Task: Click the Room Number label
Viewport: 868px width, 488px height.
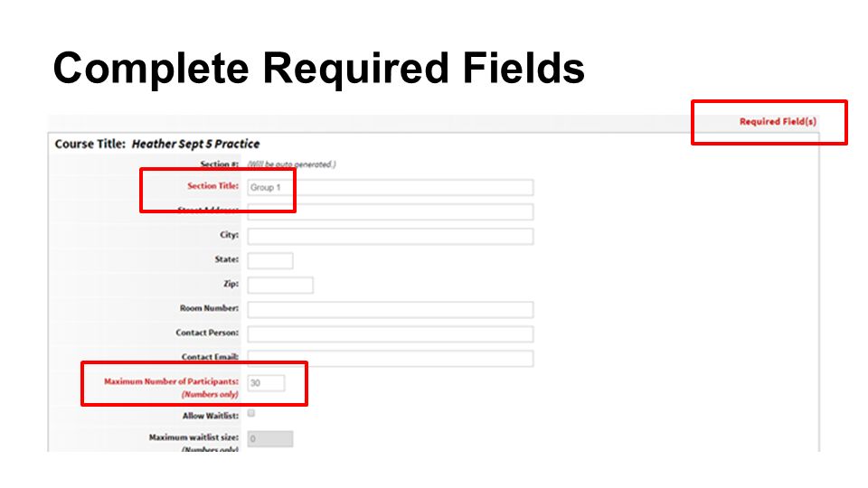Action: [209, 308]
